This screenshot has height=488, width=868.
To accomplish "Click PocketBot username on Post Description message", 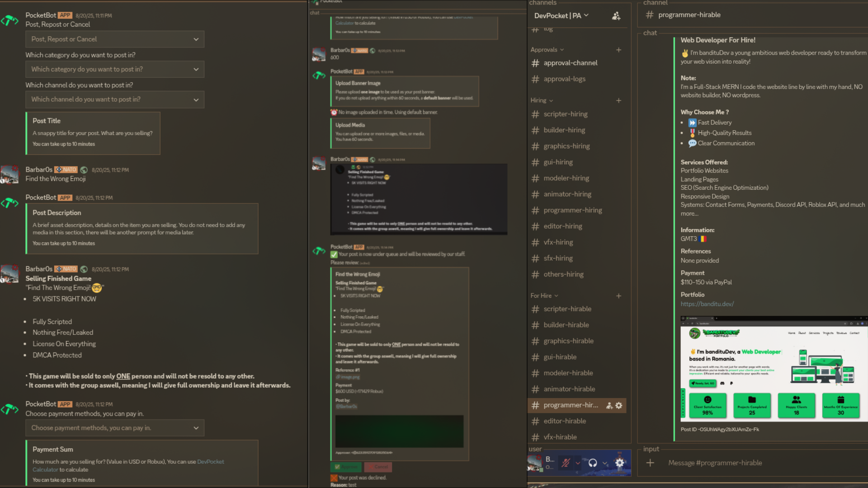I will 41,198.
